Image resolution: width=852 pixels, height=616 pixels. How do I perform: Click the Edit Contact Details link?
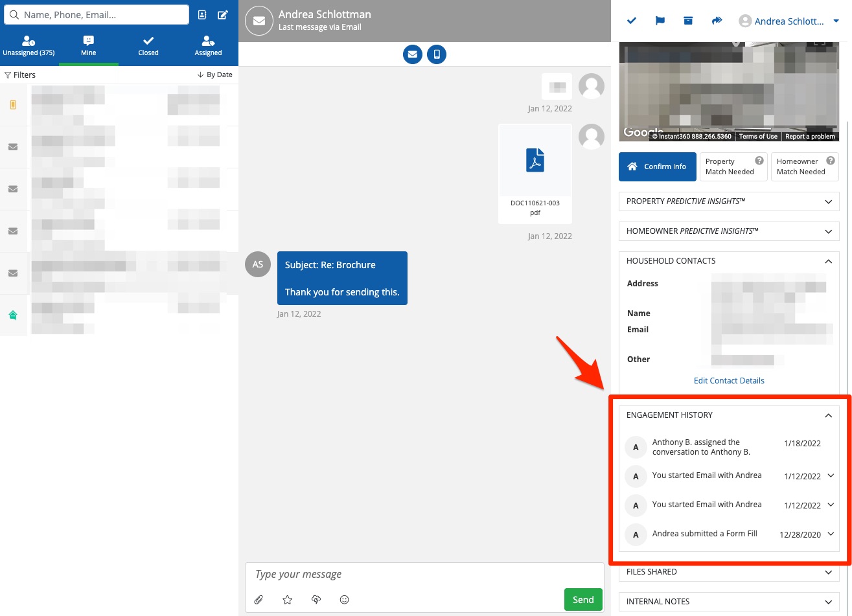(x=729, y=381)
